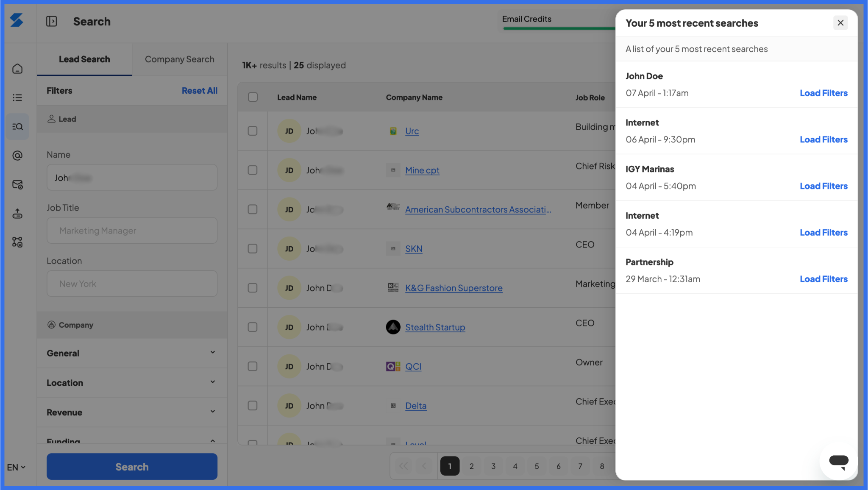Switch to Lead Search tab
The width and height of the screenshot is (868, 490).
[84, 59]
